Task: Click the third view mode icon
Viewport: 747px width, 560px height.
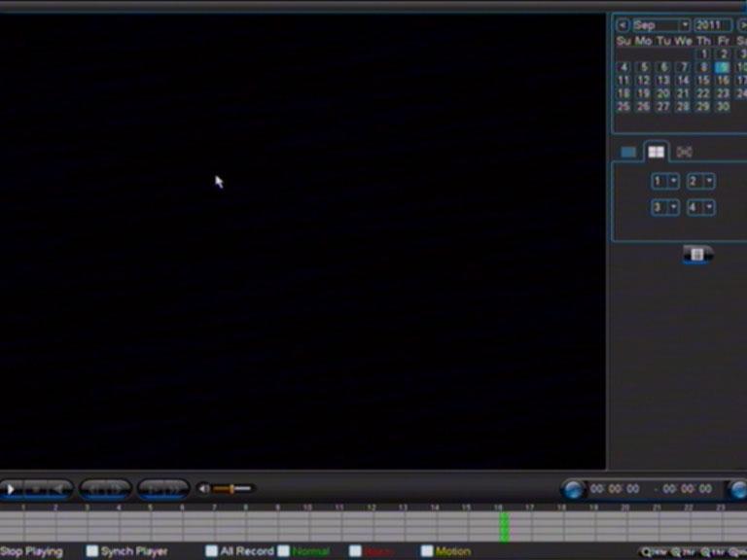Action: point(684,152)
